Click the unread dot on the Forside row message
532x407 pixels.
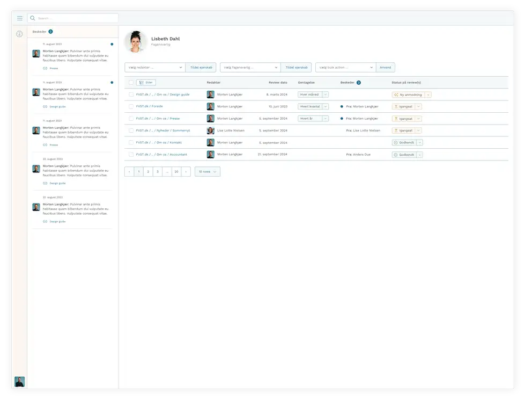(342, 107)
